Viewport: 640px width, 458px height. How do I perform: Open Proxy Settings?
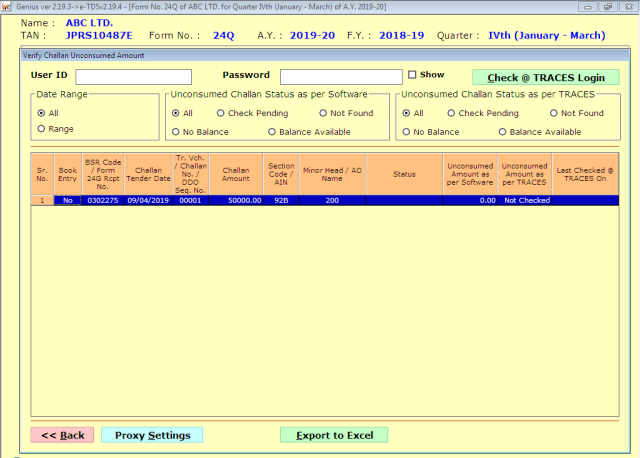152,435
